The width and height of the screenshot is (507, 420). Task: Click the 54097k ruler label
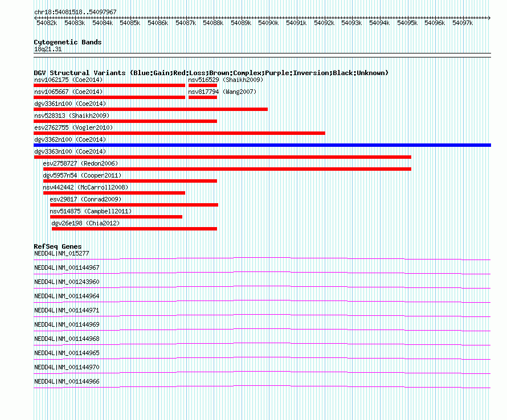click(x=463, y=23)
